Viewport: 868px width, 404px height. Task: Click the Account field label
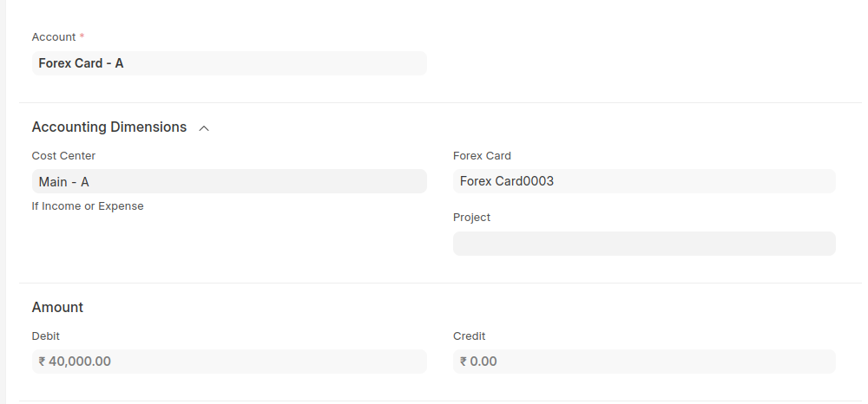[x=54, y=37]
